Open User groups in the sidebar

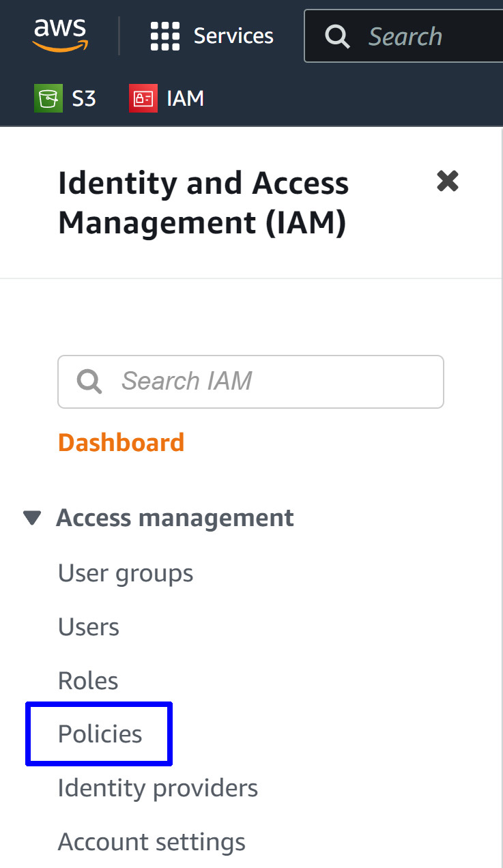[126, 574]
